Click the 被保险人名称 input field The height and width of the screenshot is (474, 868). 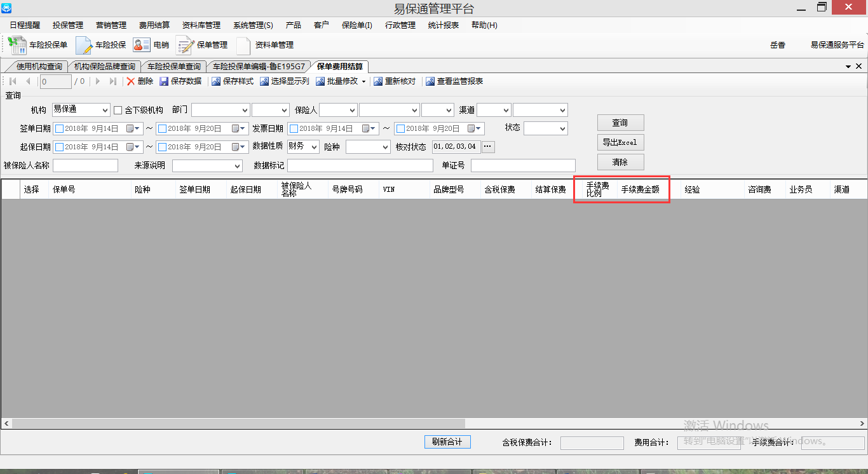[85, 165]
